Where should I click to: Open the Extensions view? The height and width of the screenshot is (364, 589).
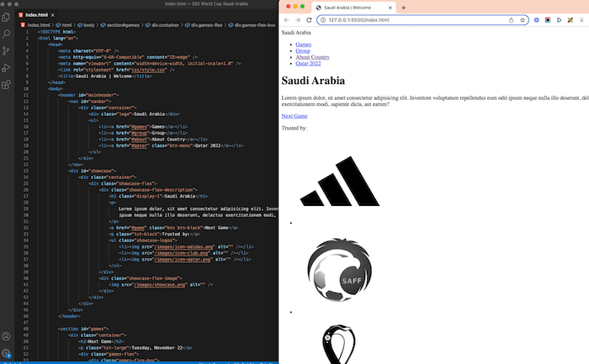pos(6,85)
